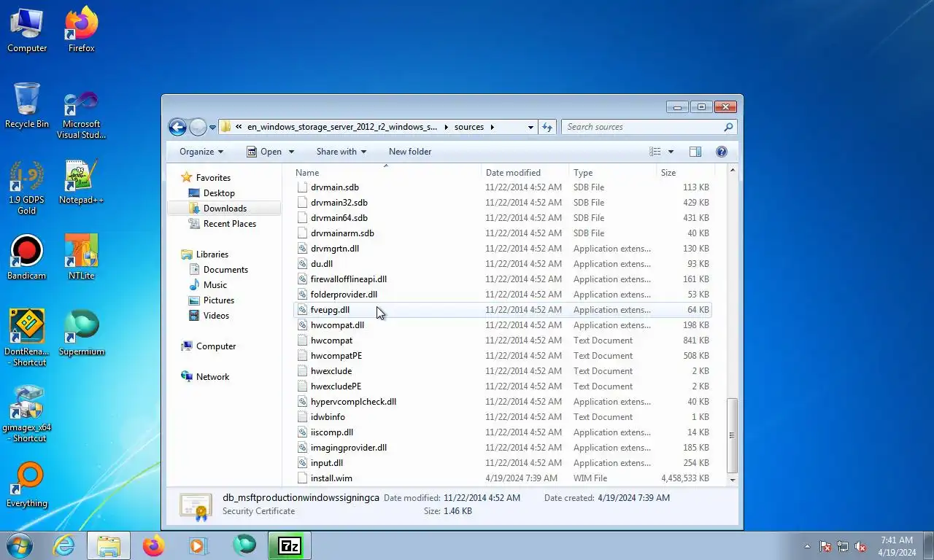934x560 pixels.
Task: Select the Everything desktop shortcut
Action: (27, 485)
